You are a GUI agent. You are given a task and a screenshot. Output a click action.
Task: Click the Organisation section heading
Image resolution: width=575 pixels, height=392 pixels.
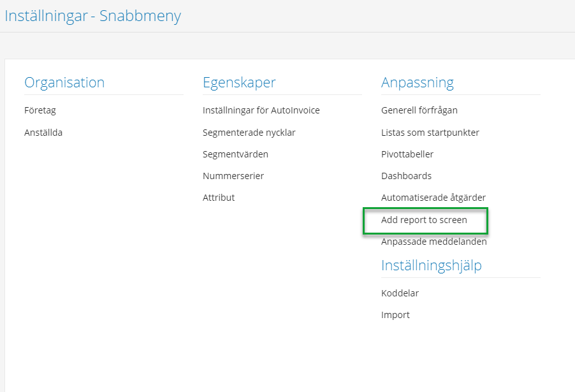[64, 82]
